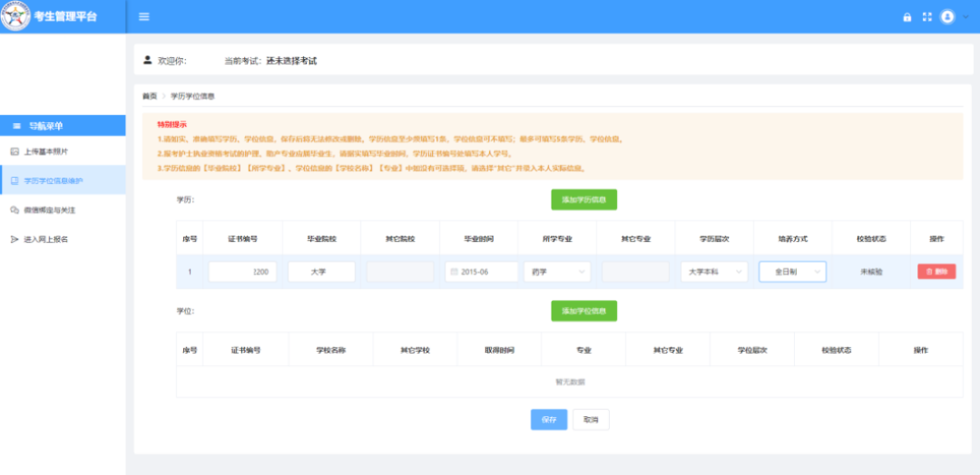Click the hamburger menu icon in header
Screen dimensions: 980x475
tap(144, 17)
